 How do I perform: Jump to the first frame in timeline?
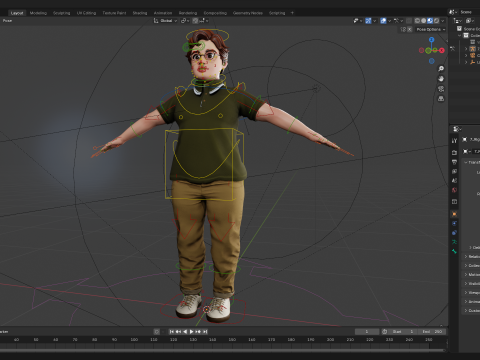[172, 332]
